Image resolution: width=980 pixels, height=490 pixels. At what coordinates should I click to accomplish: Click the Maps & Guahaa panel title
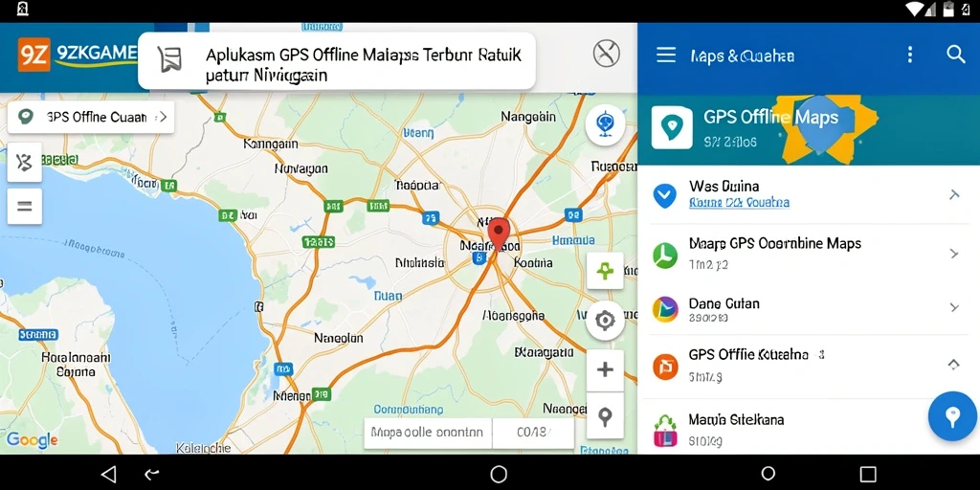[x=742, y=56]
